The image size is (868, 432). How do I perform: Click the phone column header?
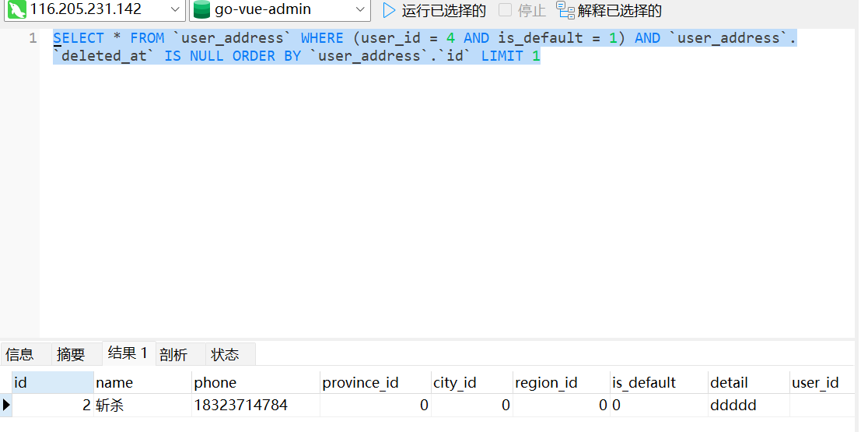(256, 383)
